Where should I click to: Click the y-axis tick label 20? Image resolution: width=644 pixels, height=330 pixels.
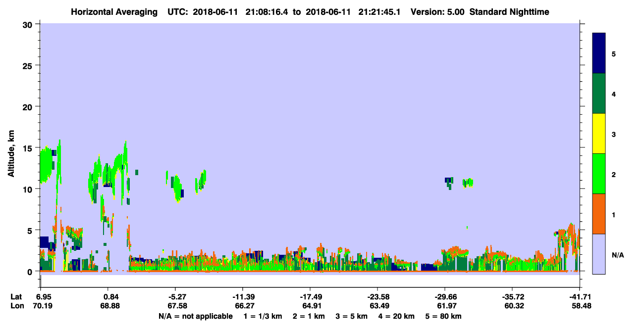[29, 106]
